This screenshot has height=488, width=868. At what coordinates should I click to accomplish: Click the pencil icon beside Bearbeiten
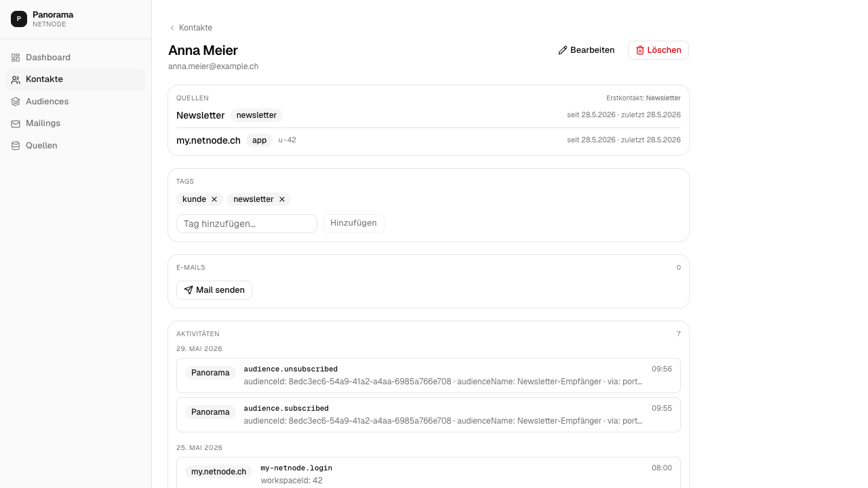click(563, 50)
